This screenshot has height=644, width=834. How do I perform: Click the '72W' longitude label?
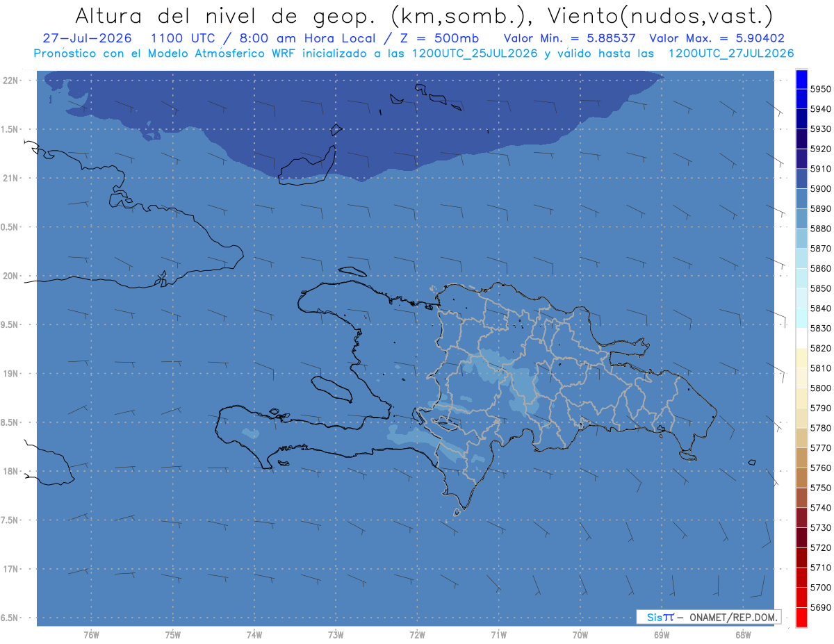pyautogui.click(x=418, y=635)
